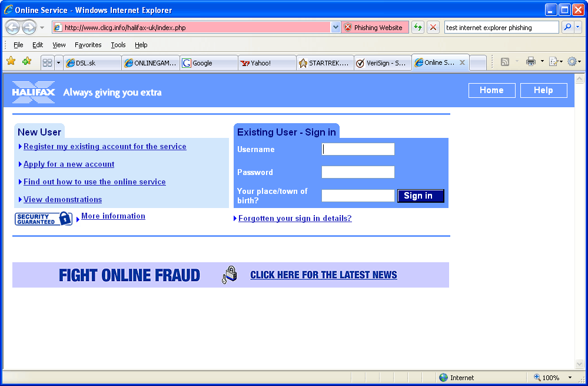Click the Sign in button

[x=421, y=196]
